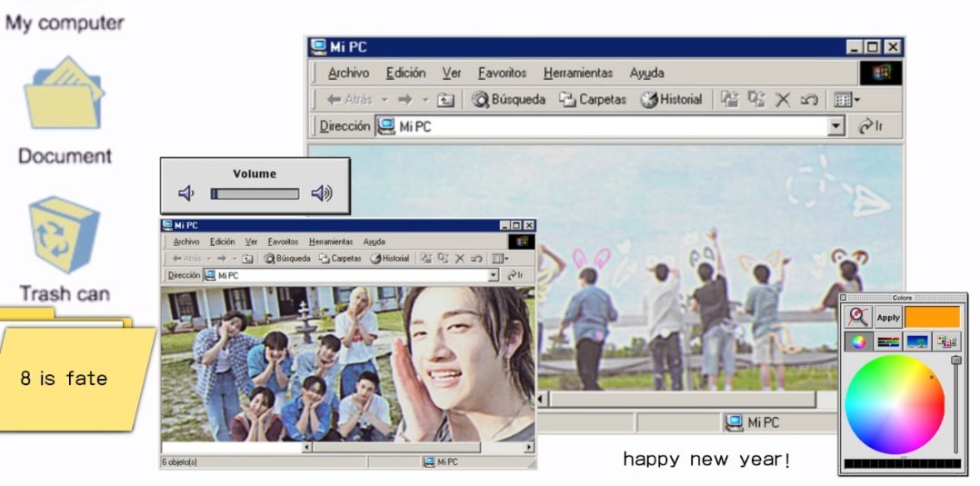Click the Volume slider track
This screenshot has height=486, width=980.
(x=255, y=194)
